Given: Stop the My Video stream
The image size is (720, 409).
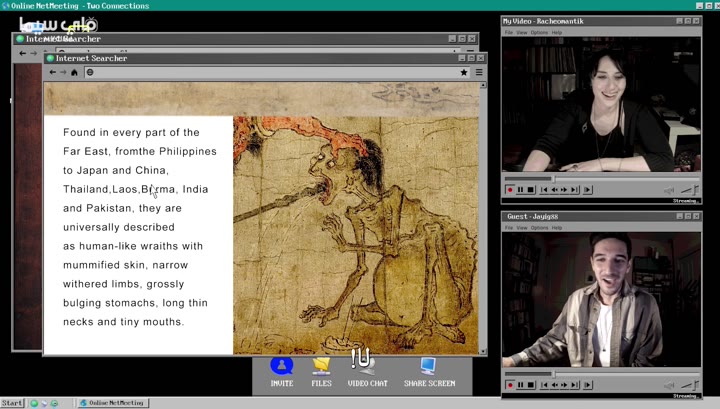Looking at the screenshot, I should pyautogui.click(x=530, y=190).
